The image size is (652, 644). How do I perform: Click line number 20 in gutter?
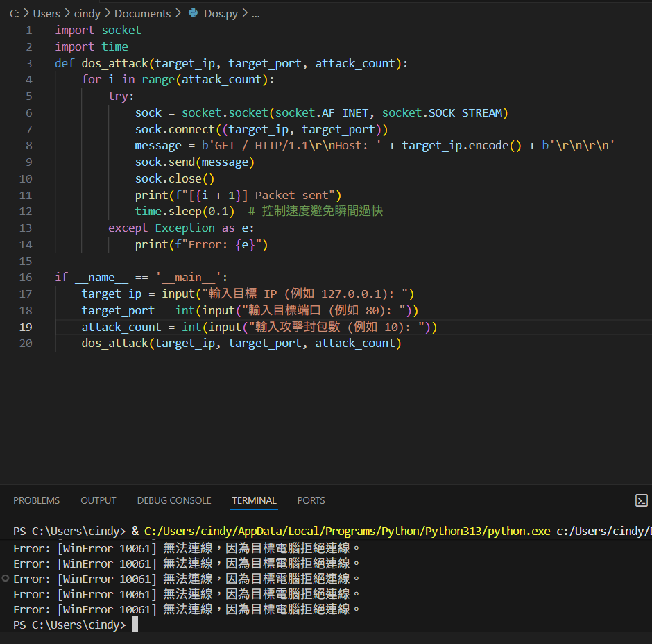26,344
